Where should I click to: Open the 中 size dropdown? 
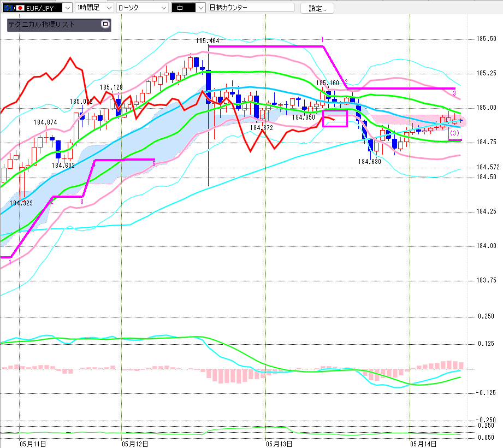click(201, 8)
